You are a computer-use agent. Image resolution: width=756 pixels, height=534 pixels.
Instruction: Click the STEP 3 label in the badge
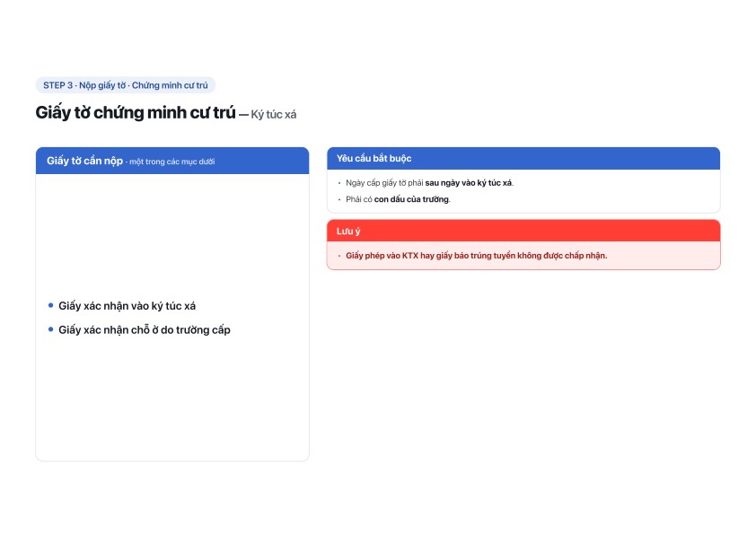(57, 85)
